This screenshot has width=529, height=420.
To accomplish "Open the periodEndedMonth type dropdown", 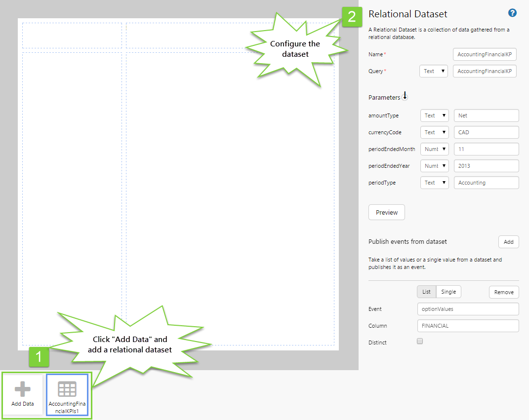I will pyautogui.click(x=434, y=149).
